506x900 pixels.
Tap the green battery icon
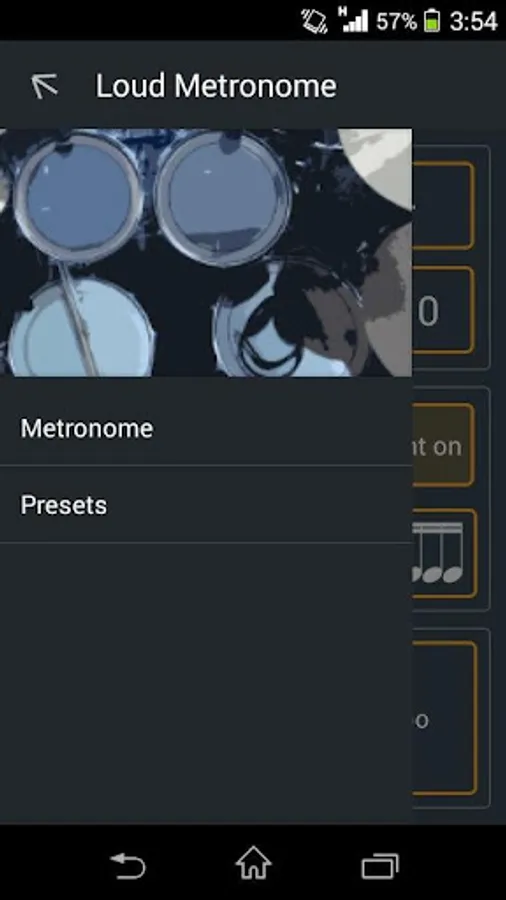pyautogui.click(x=432, y=21)
